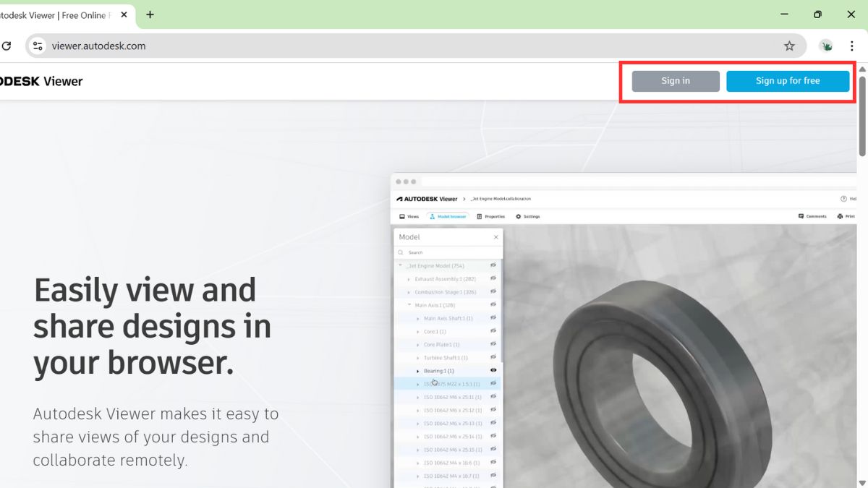Image resolution: width=868 pixels, height=488 pixels.
Task: Open a new browser tab
Action: click(x=150, y=14)
